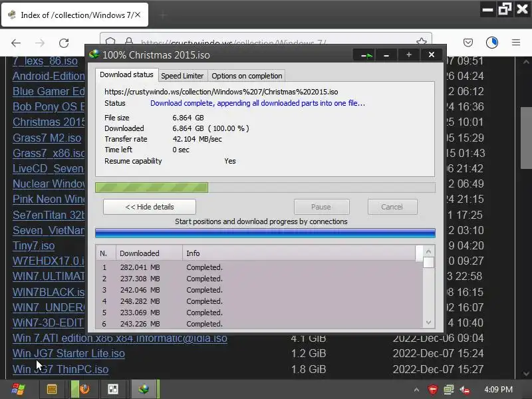Open 7_lexs_86.iso link
The width and height of the screenshot is (532, 399).
click(x=45, y=61)
